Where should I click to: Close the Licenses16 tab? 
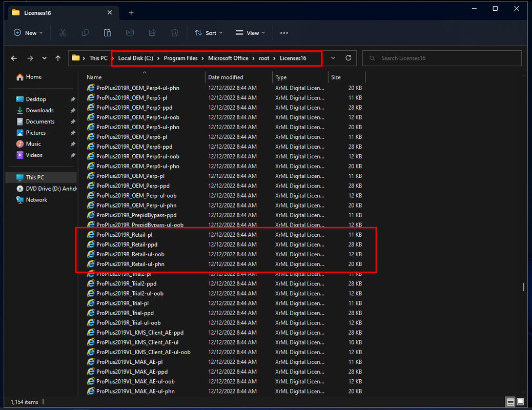[x=110, y=13]
